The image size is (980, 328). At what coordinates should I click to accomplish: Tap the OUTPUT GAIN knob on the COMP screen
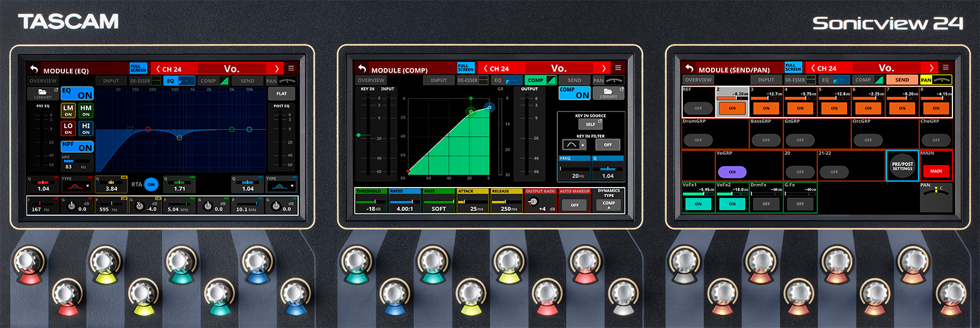point(533,202)
